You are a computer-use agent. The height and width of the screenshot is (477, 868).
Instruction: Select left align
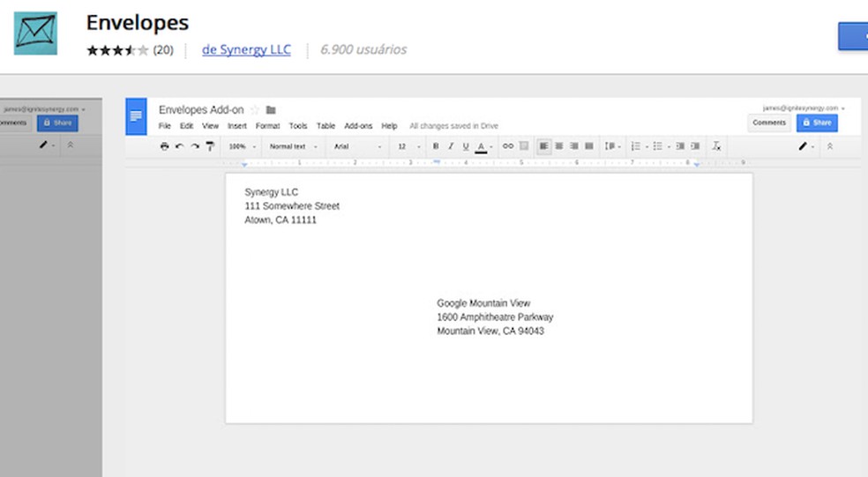[544, 146]
